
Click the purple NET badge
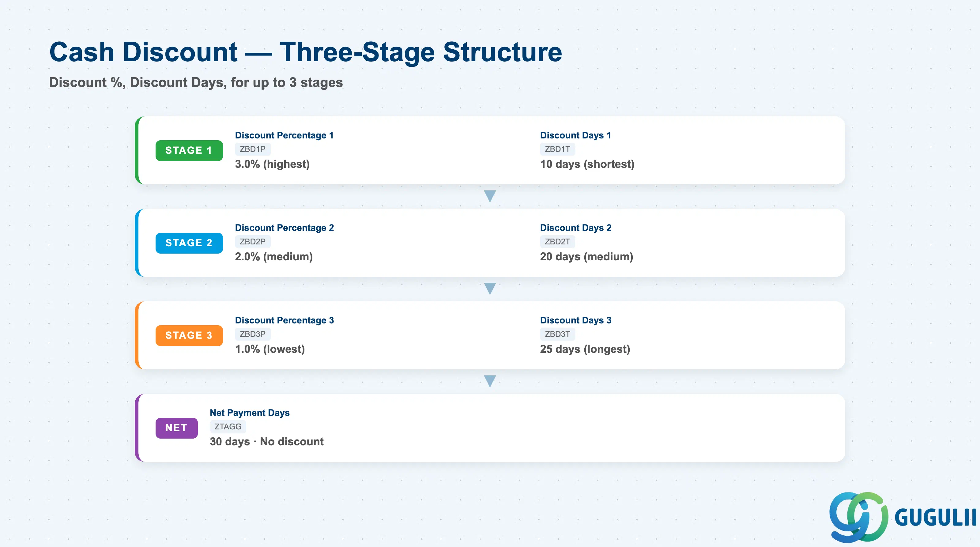[176, 428]
